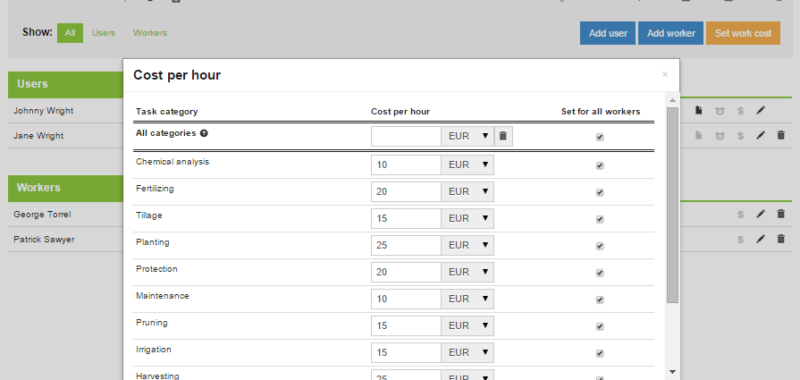The width and height of the screenshot is (800, 380).
Task: Uncheck Set for all workers for Fertilizing
Action: (x=600, y=192)
